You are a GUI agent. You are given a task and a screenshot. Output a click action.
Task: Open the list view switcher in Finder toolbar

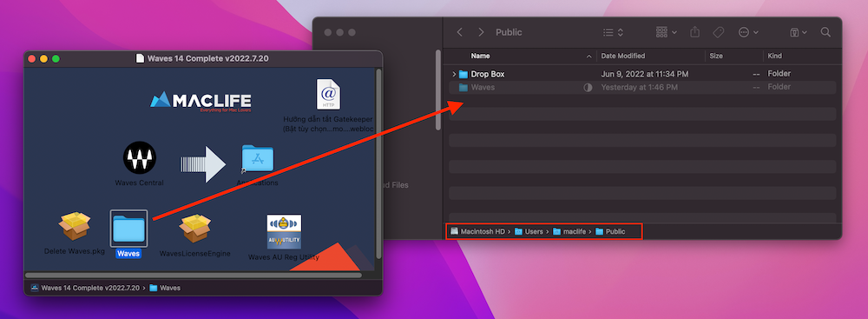614,32
